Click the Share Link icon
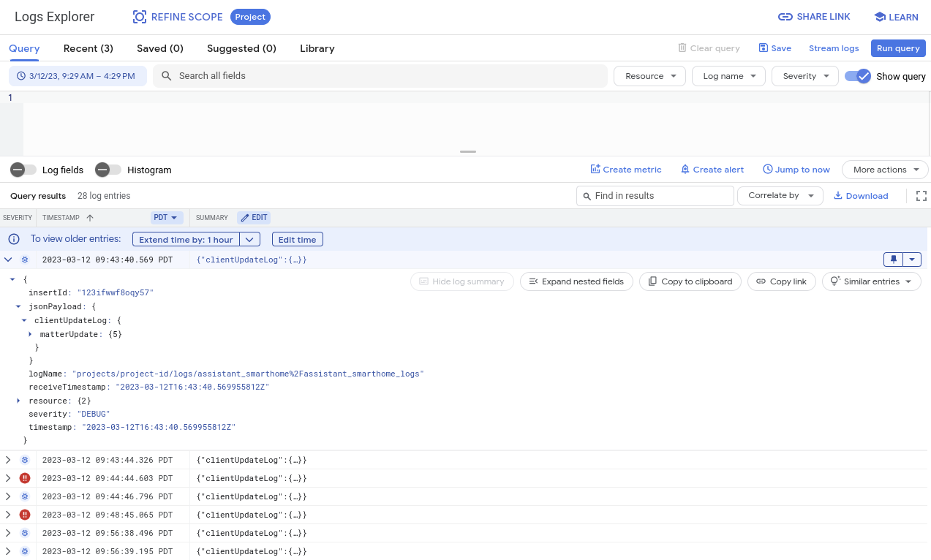 [x=785, y=16]
